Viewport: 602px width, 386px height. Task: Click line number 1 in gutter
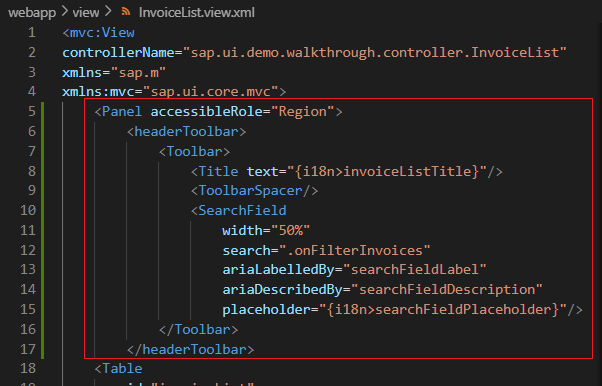pos(32,32)
